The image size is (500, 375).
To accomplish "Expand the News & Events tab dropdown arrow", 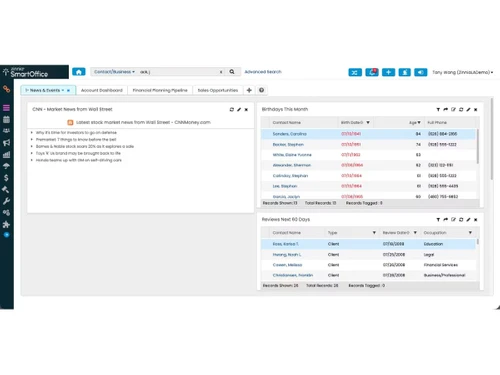I will pyautogui.click(x=63, y=90).
